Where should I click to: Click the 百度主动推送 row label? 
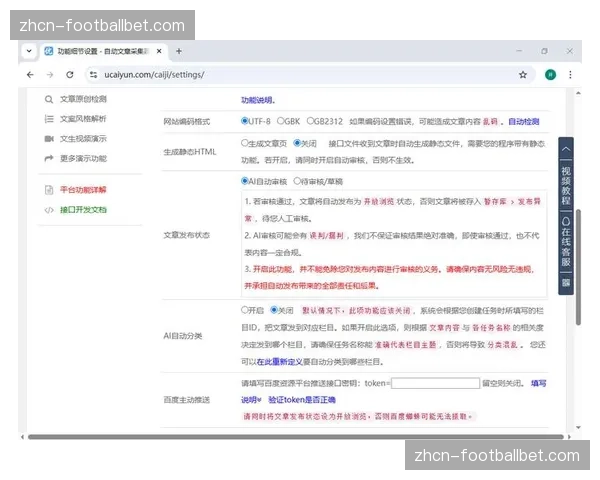(187, 400)
